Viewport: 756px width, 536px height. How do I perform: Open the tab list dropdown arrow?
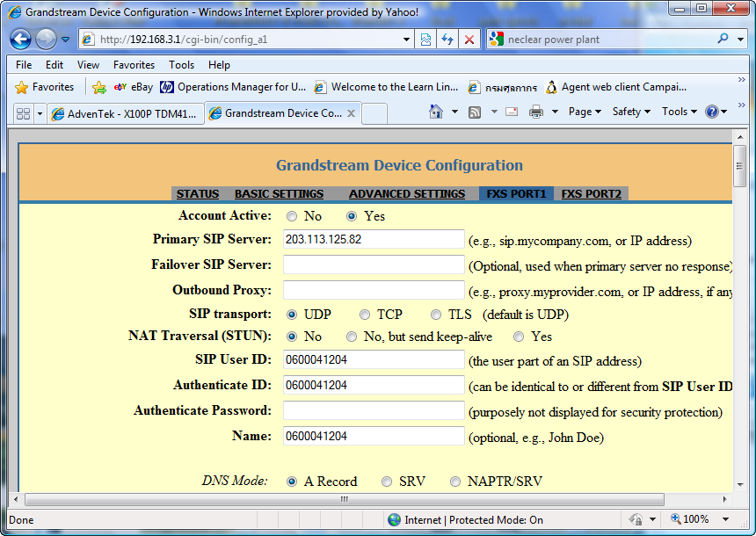click(x=40, y=114)
